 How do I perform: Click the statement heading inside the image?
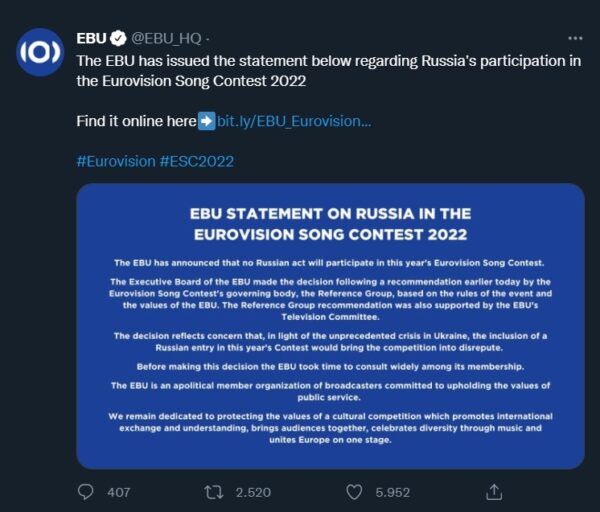330,224
